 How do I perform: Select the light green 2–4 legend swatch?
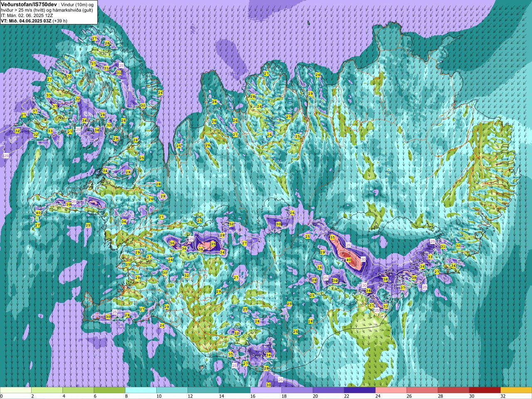pyautogui.click(x=47, y=390)
